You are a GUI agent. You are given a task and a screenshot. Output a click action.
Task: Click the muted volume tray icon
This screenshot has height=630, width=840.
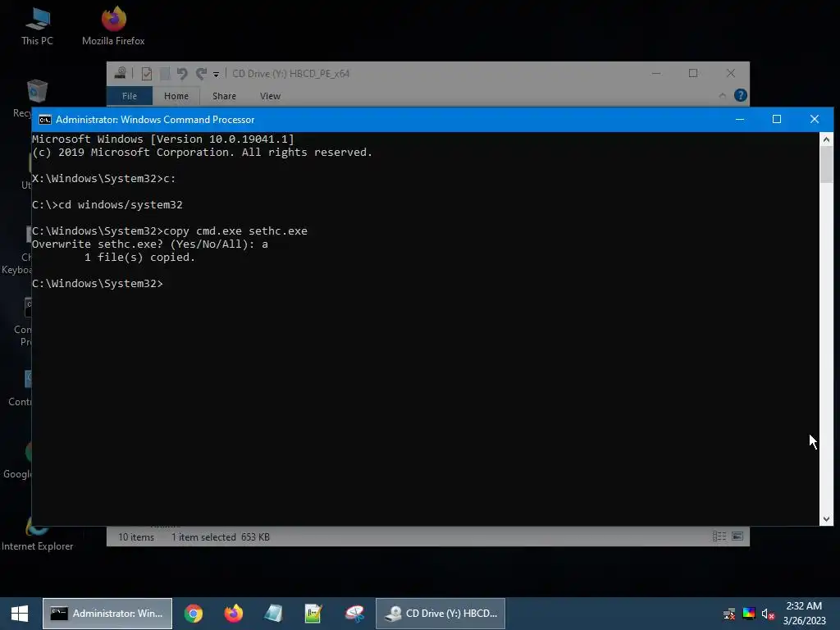[768, 614]
